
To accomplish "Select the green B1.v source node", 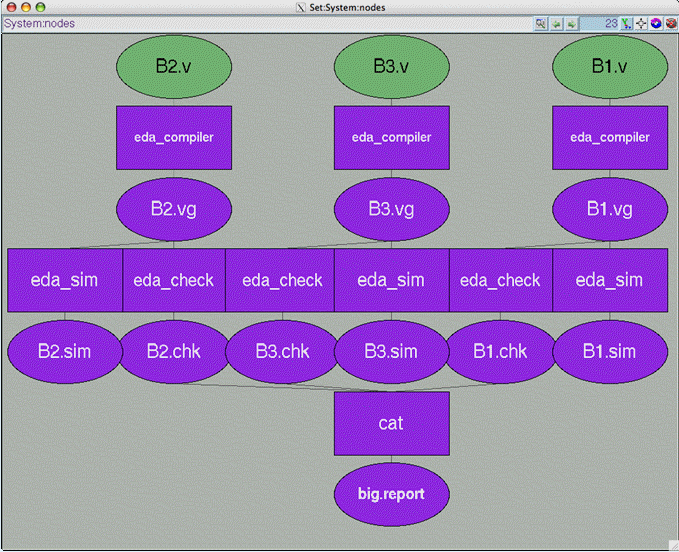I will (609, 67).
